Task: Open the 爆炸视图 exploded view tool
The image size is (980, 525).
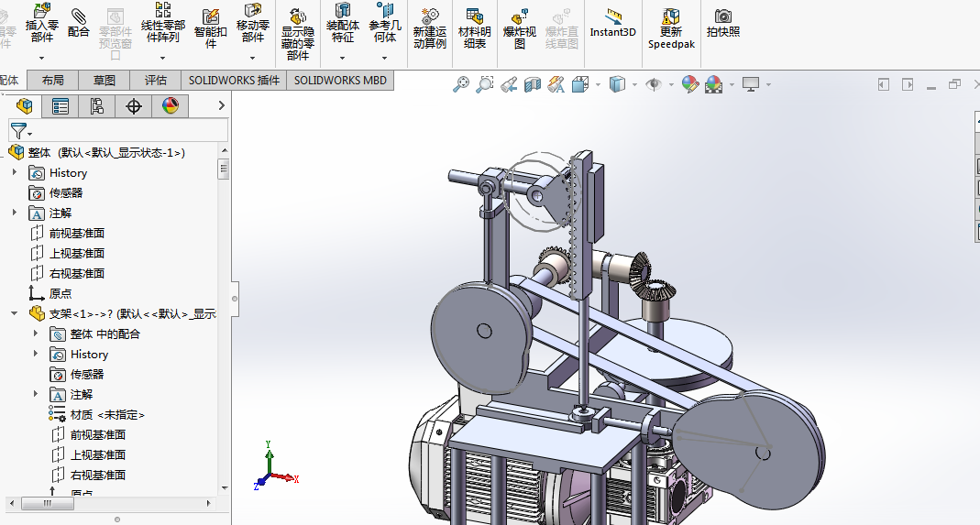Action: pos(519,27)
